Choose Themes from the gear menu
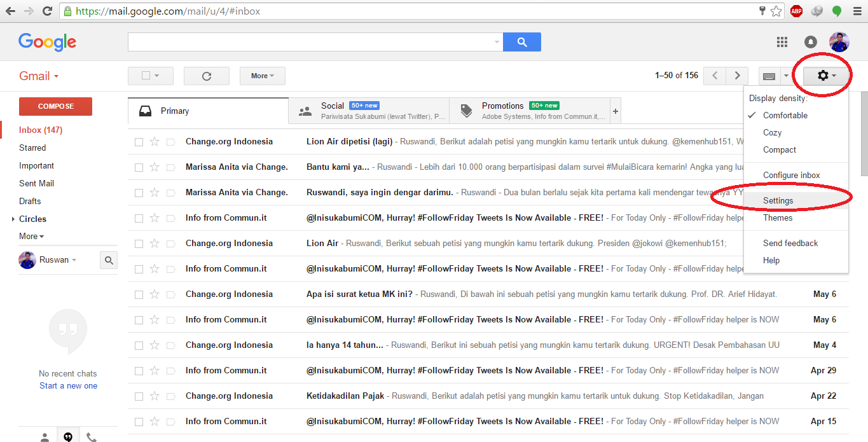Screen dimensions: 868x442 (x=796, y=218)
